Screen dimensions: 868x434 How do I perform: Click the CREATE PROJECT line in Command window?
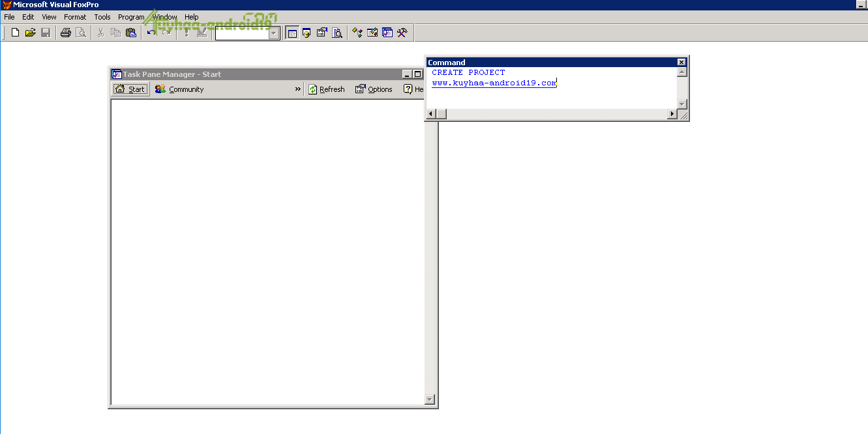click(x=468, y=72)
